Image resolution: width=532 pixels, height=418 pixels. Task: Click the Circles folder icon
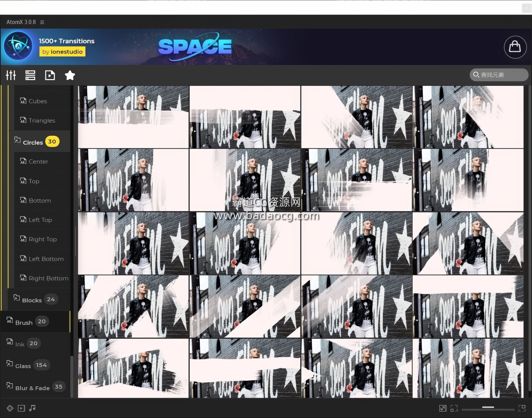17,140
